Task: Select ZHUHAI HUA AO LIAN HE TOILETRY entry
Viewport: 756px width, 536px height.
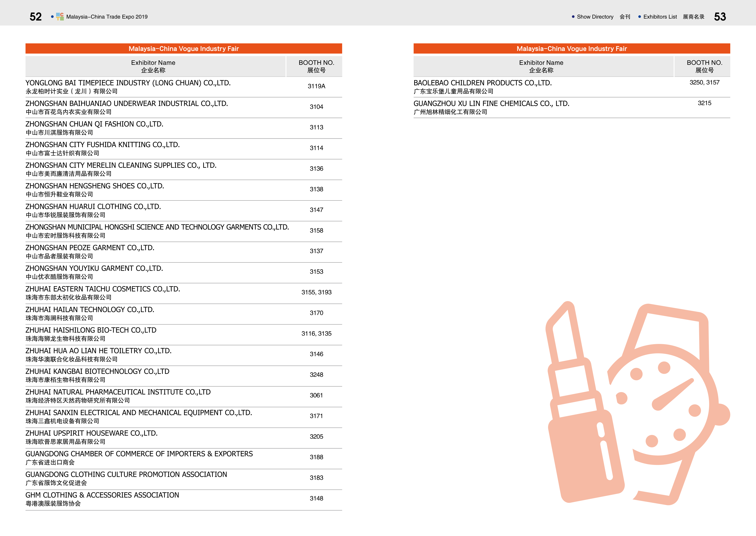Action: pos(99,355)
